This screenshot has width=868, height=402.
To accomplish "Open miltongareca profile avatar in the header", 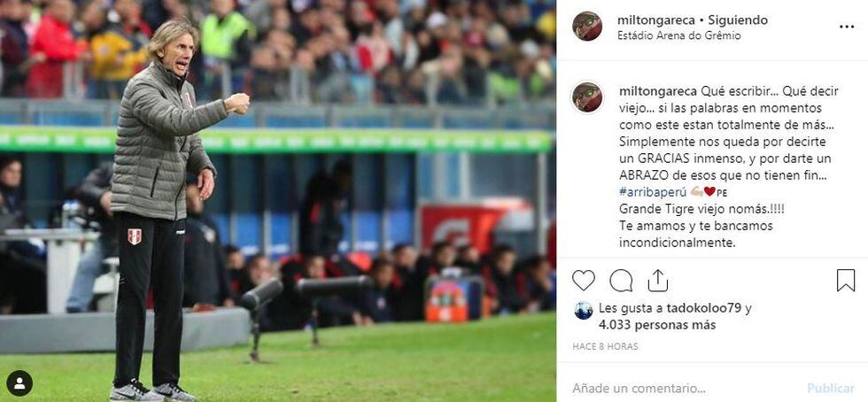I will pyautogui.click(x=587, y=26).
